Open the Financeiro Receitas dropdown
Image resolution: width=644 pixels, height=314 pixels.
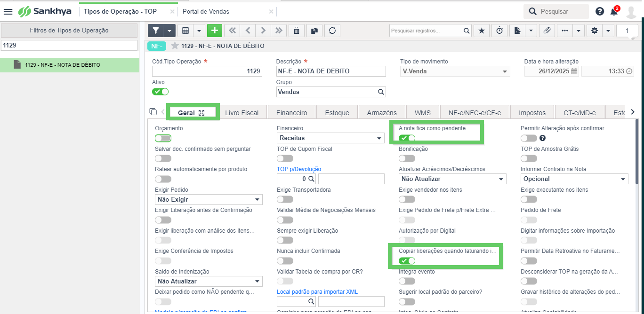pyautogui.click(x=330, y=138)
